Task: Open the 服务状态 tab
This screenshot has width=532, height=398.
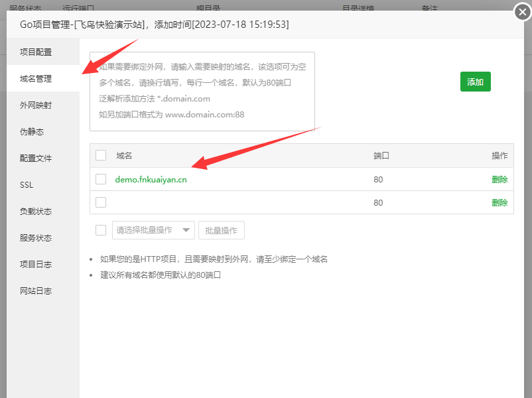Action: [x=36, y=237]
